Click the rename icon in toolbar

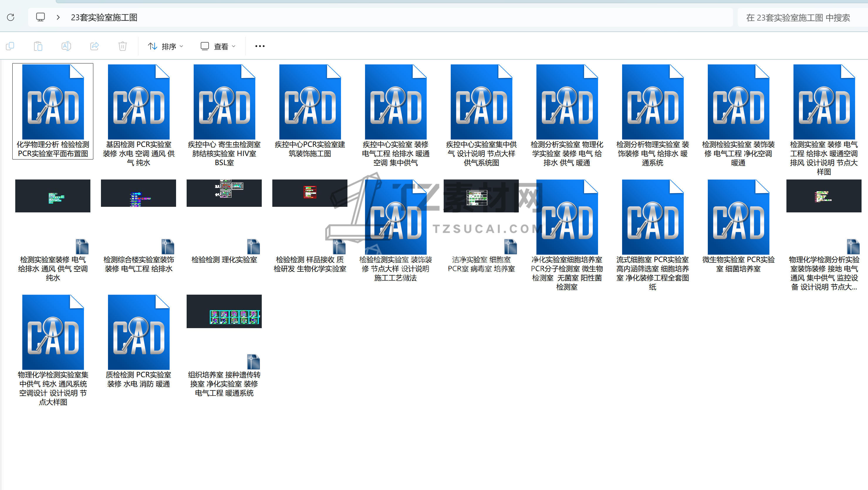pyautogui.click(x=66, y=46)
